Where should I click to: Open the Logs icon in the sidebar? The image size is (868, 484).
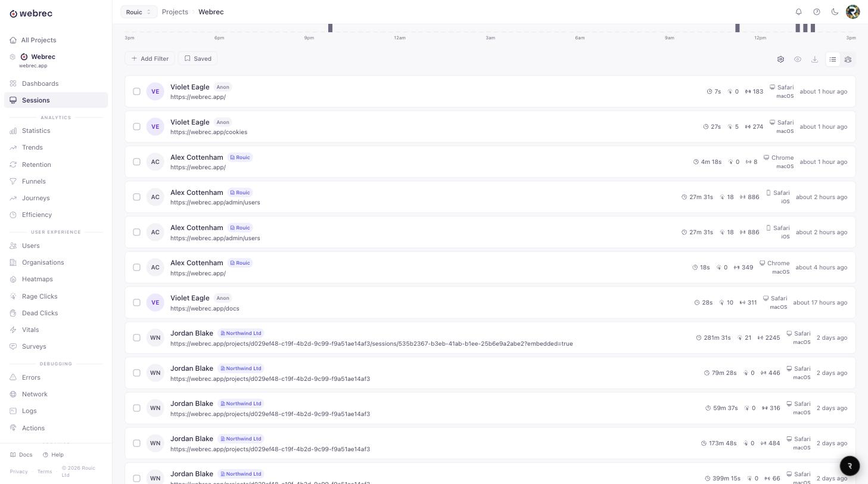[13, 411]
